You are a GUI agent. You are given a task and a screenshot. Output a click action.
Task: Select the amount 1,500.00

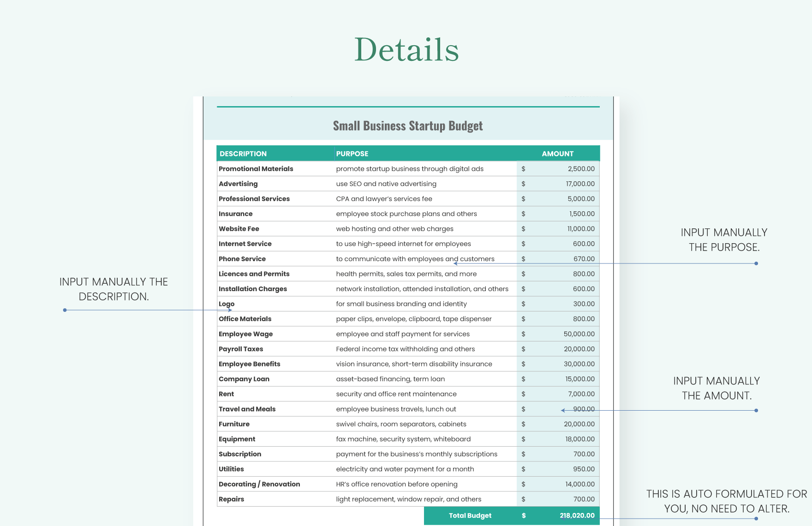tap(582, 214)
